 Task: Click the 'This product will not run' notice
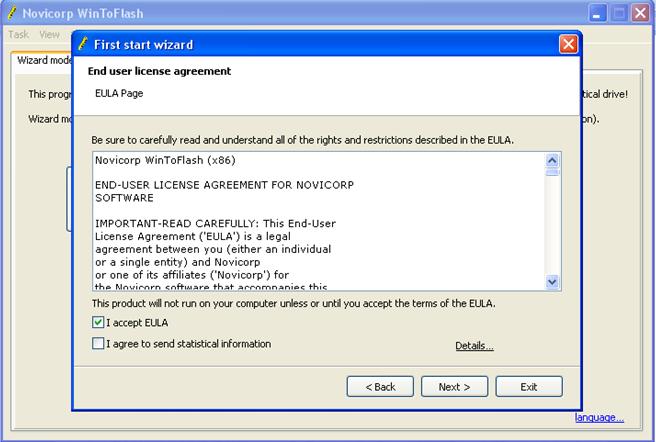[x=294, y=303]
